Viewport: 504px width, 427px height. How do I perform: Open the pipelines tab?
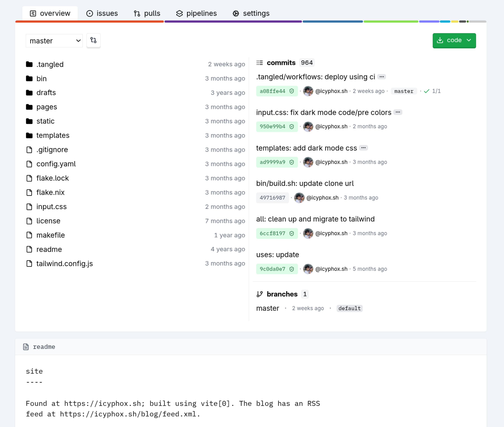click(196, 13)
